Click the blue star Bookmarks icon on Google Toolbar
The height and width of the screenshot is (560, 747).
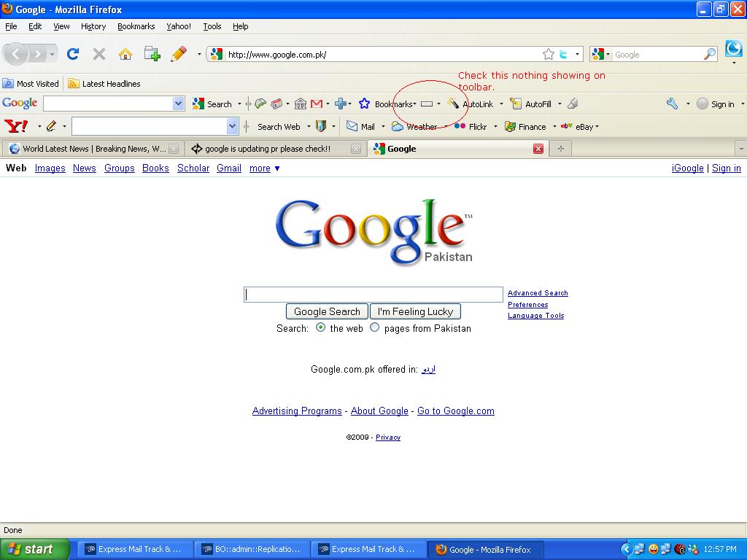tap(365, 104)
